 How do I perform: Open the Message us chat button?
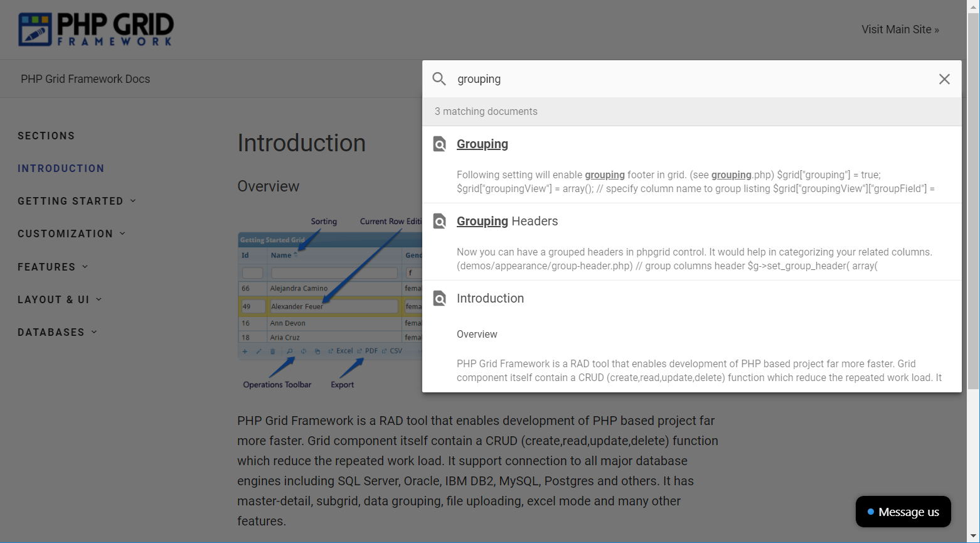point(903,512)
